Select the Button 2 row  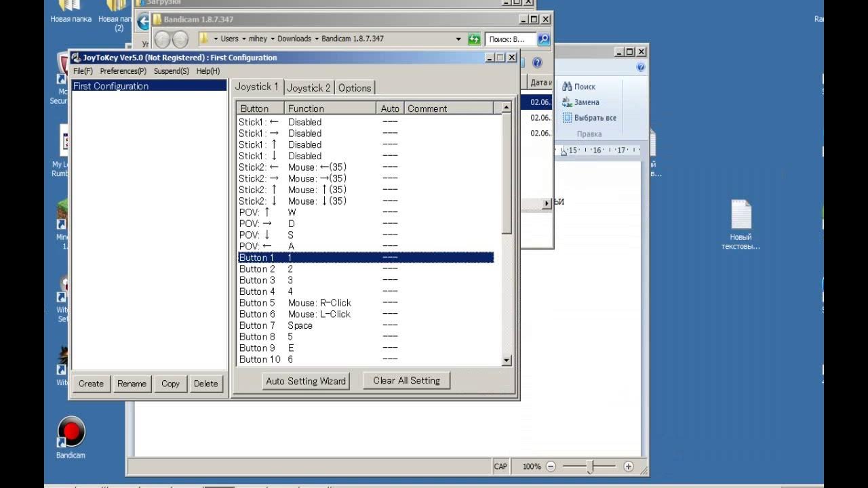point(366,269)
